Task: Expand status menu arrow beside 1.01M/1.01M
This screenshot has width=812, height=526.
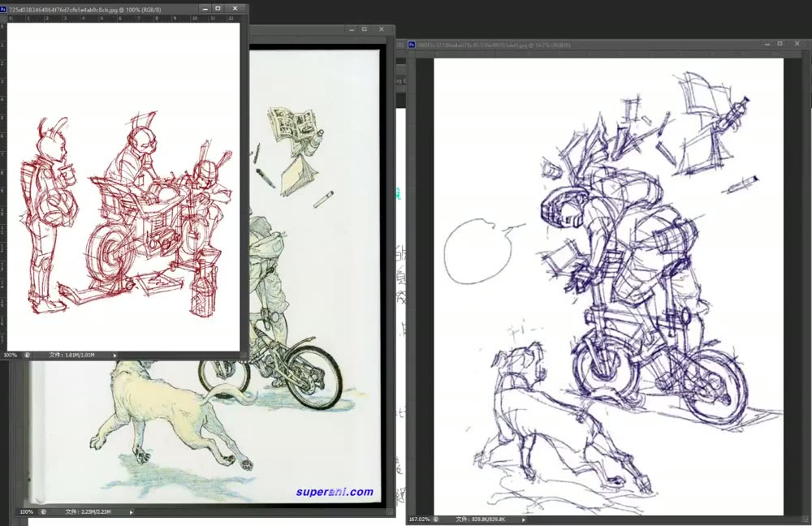Action: [x=114, y=356]
